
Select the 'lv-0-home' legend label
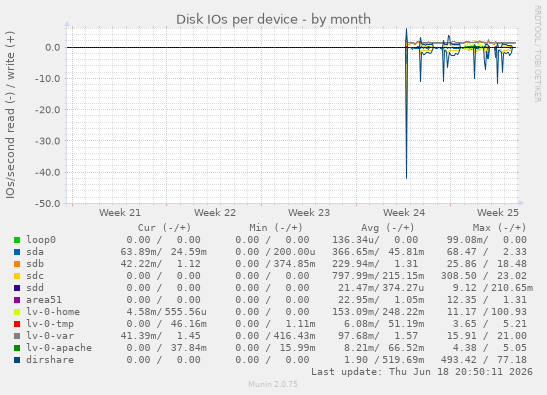[53, 312]
